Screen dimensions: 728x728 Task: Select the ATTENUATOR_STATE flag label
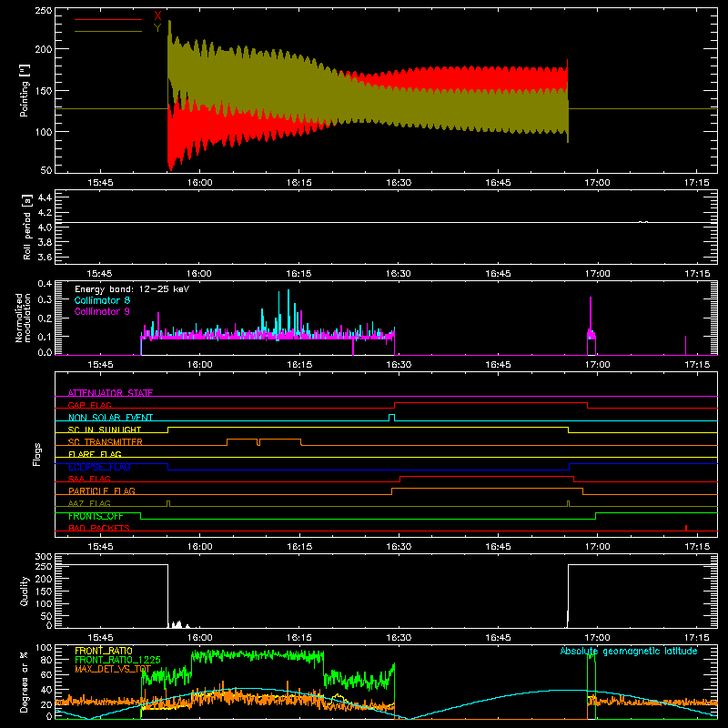coord(110,393)
